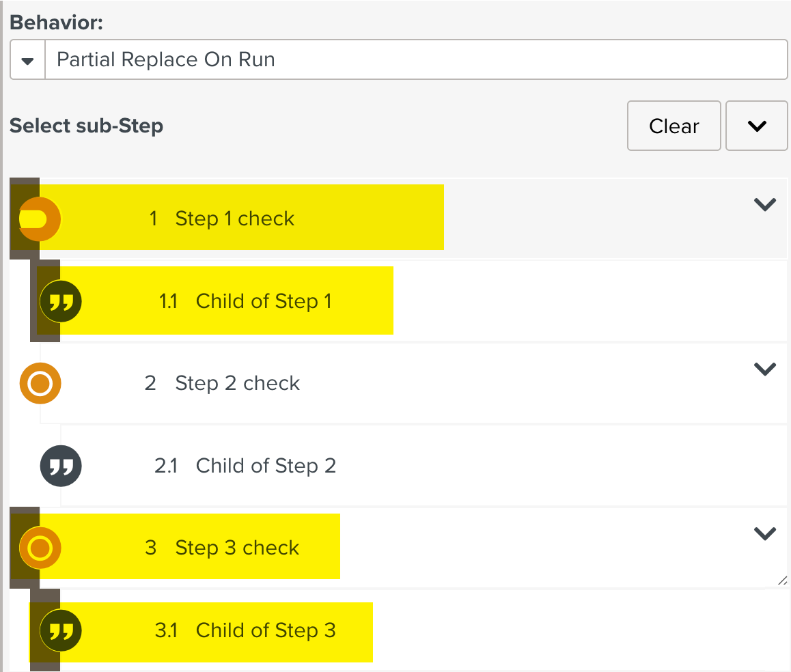Click the Select sub-Step heading

[x=86, y=126]
